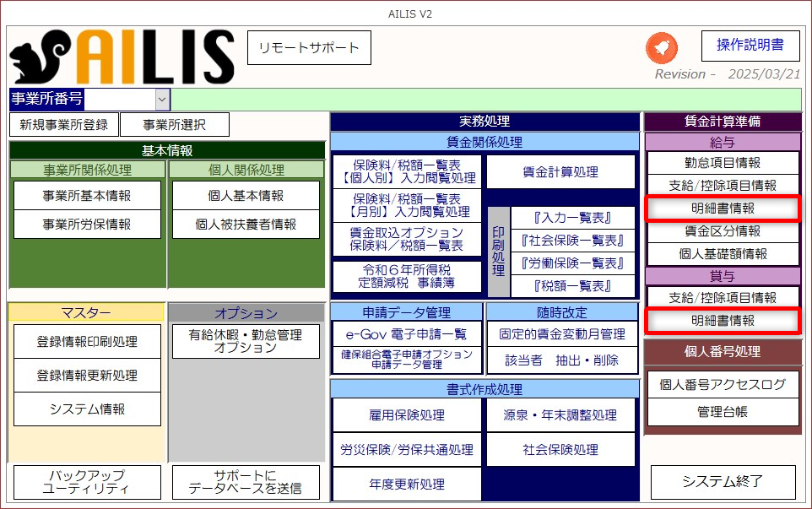Click 新規事業所登録 button
Screen dimensions: 812x509
pos(64,125)
